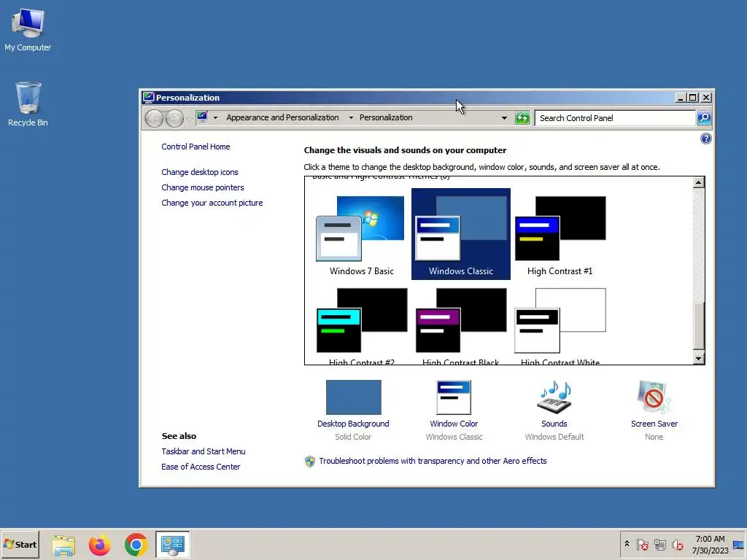Open Windows Explorer from taskbar
The width and height of the screenshot is (747, 560).
tap(63, 545)
